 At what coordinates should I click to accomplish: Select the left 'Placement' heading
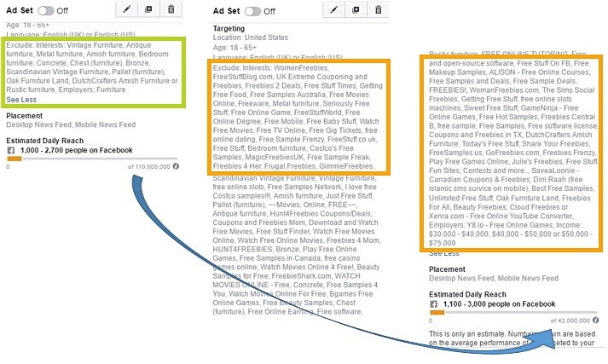25,116
